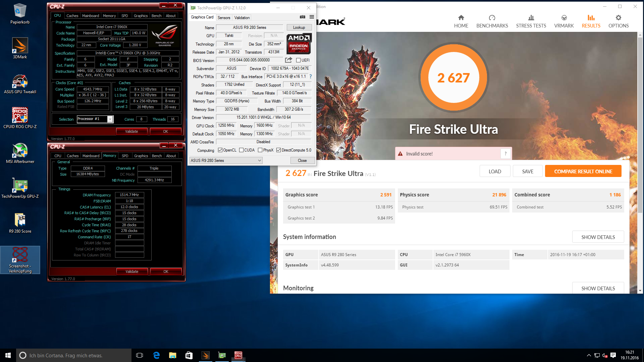Screen dimensions: 644x362
Task: Open GPU-Z hamburger menu icon
Action: coord(312,17)
